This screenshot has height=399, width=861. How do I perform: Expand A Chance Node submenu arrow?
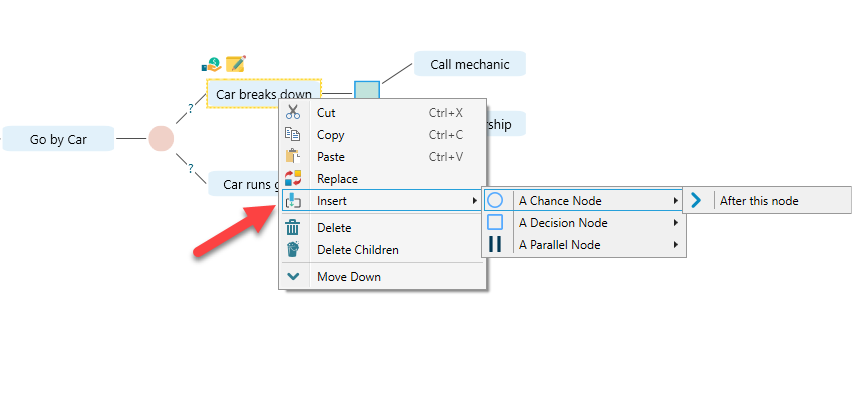pyautogui.click(x=676, y=201)
